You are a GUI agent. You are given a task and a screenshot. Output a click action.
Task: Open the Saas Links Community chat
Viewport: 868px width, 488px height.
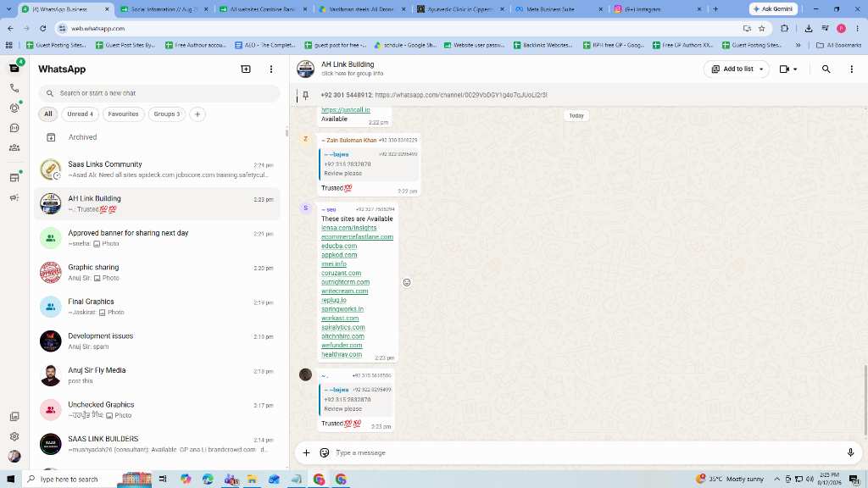(x=157, y=169)
